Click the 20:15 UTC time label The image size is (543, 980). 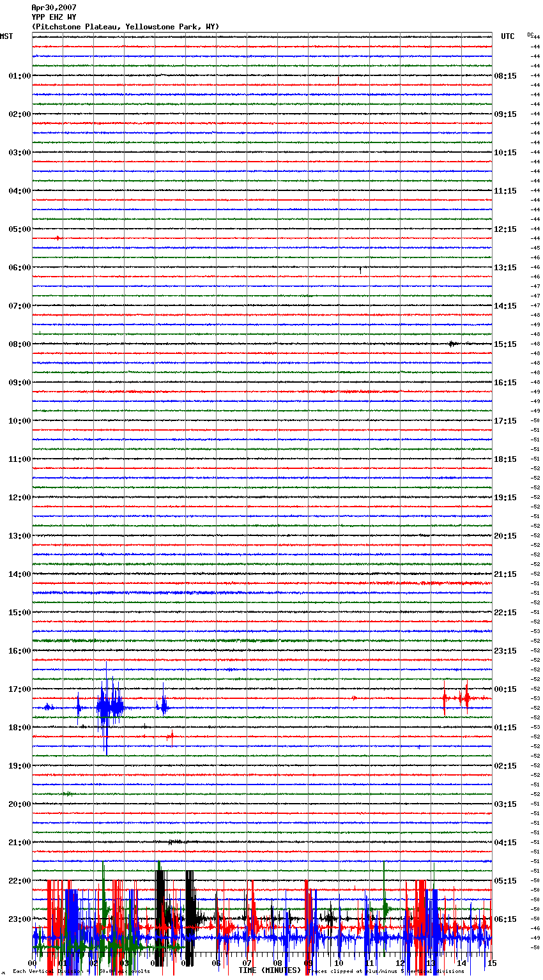coord(505,536)
